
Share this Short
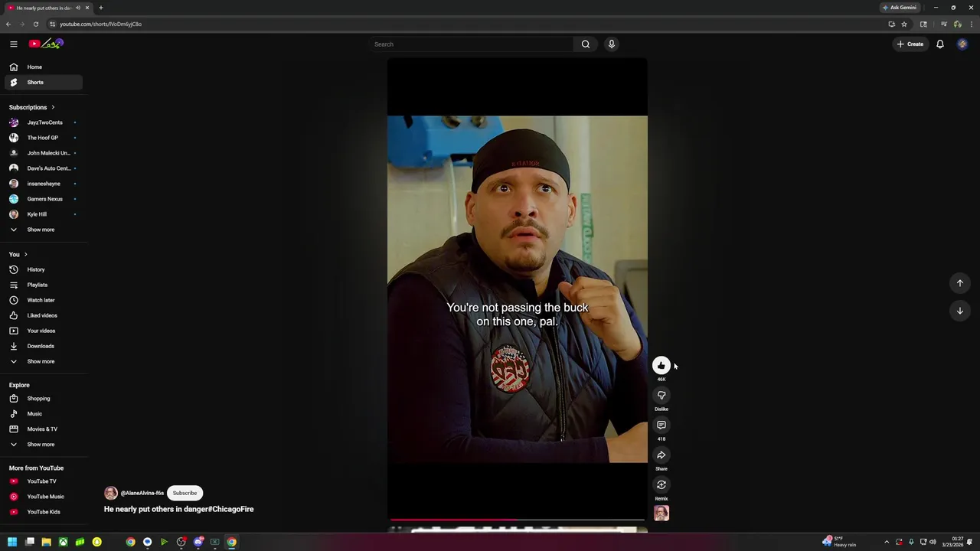661,455
